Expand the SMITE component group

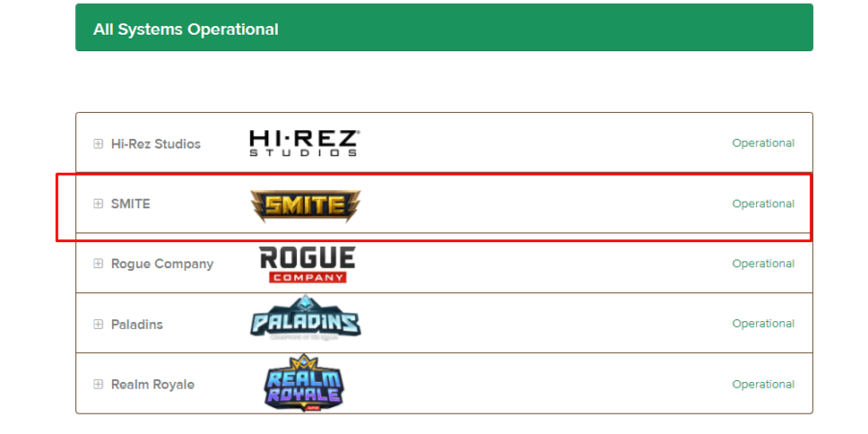(x=98, y=203)
